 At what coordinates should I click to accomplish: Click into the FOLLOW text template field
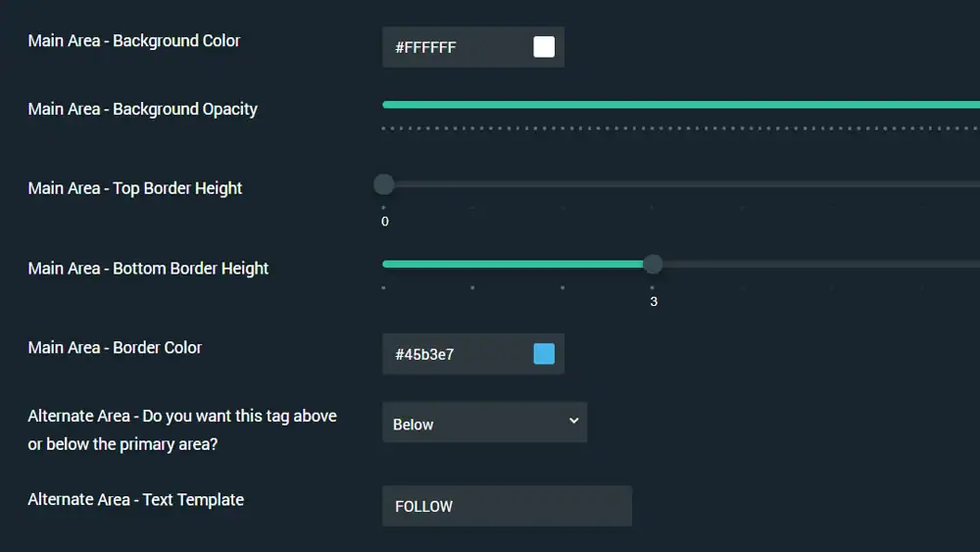pyautogui.click(x=507, y=506)
